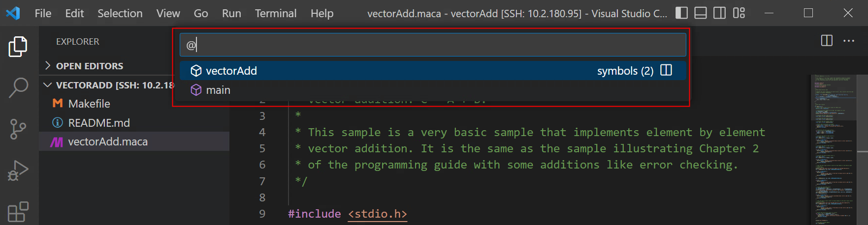Open the Selection menu
This screenshot has height=225, width=868.
[120, 13]
